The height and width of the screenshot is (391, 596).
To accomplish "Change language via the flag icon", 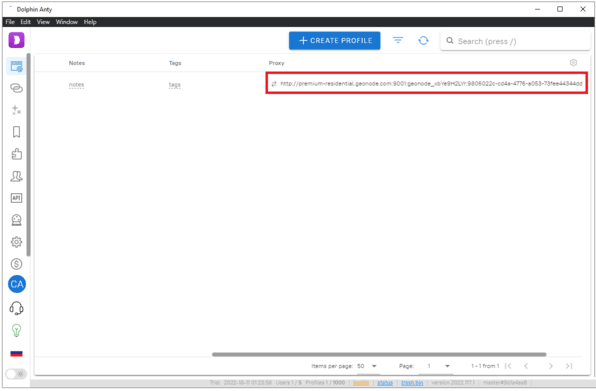I will [x=16, y=354].
